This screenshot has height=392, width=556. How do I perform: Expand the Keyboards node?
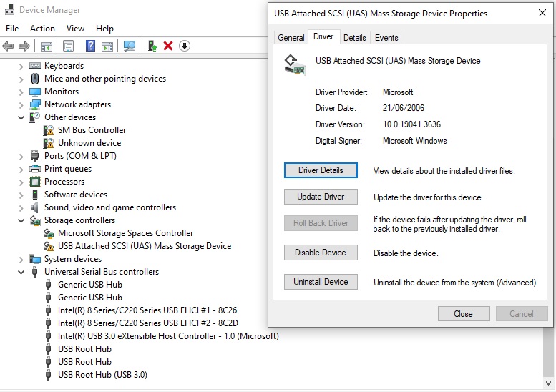[21, 67]
